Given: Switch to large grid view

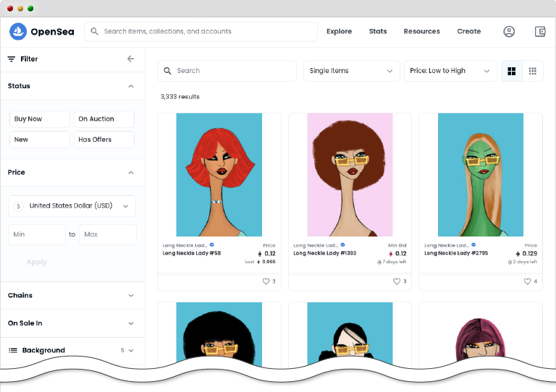Looking at the screenshot, I should click(x=511, y=71).
